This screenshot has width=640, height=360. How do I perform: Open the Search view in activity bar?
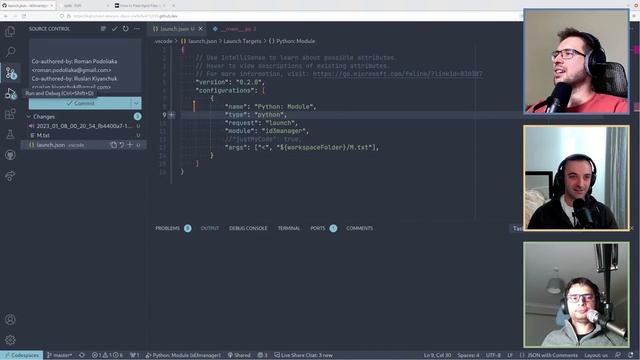(x=10, y=52)
